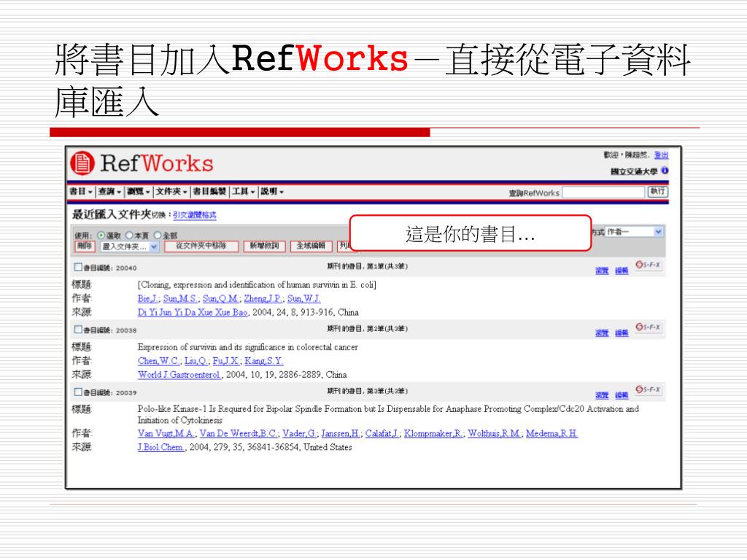Open author link Janssen,H.
Image resolution: width=747 pixels, height=560 pixels.
[x=341, y=433]
